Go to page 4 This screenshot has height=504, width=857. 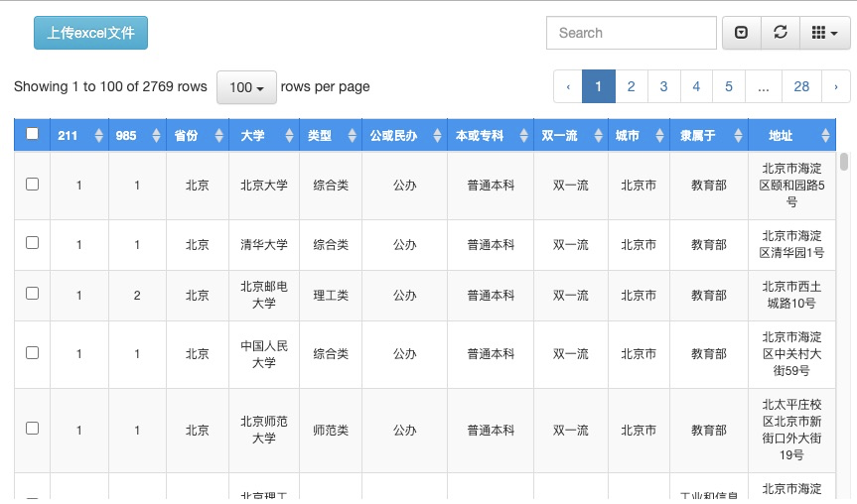coord(696,86)
